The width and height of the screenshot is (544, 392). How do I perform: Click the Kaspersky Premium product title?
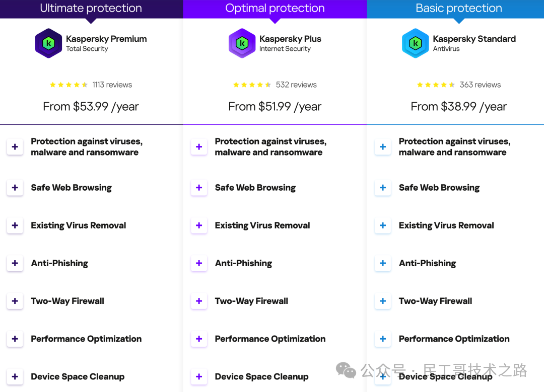(x=106, y=39)
